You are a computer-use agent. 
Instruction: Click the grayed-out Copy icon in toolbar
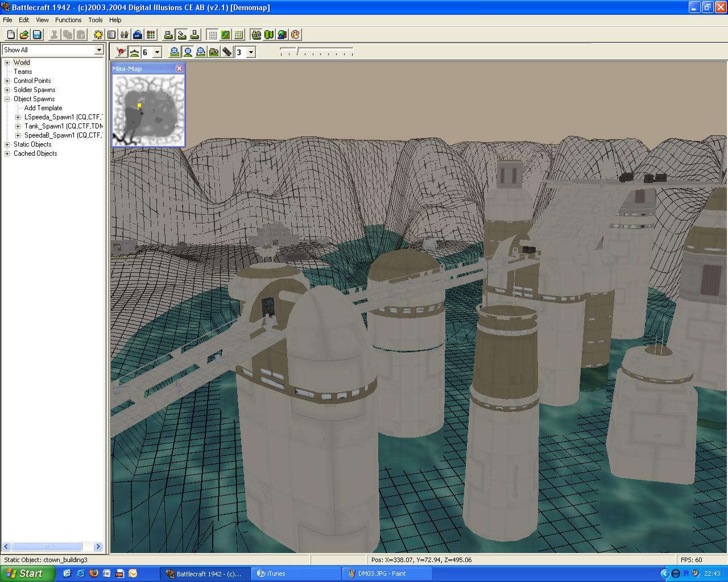pyautogui.click(x=68, y=35)
